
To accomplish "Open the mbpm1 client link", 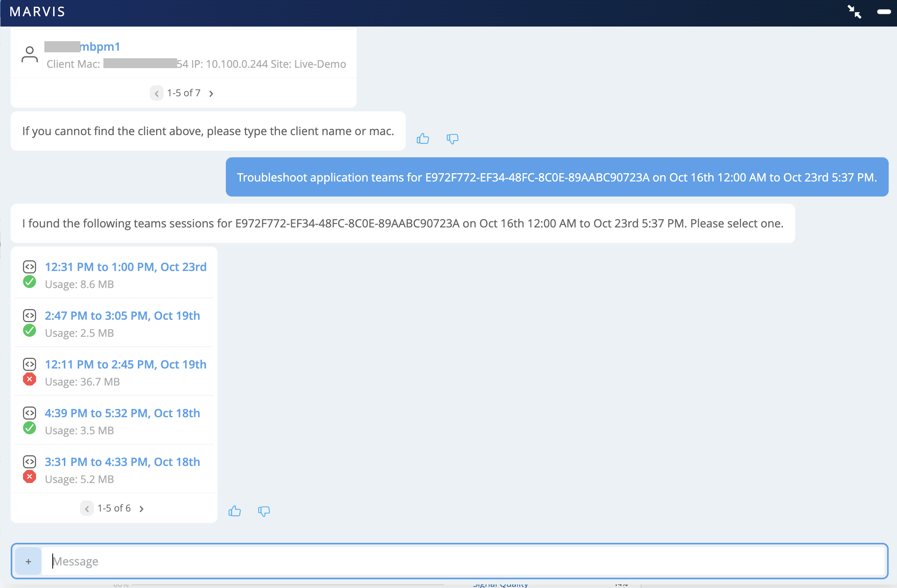I will pyautogui.click(x=100, y=47).
